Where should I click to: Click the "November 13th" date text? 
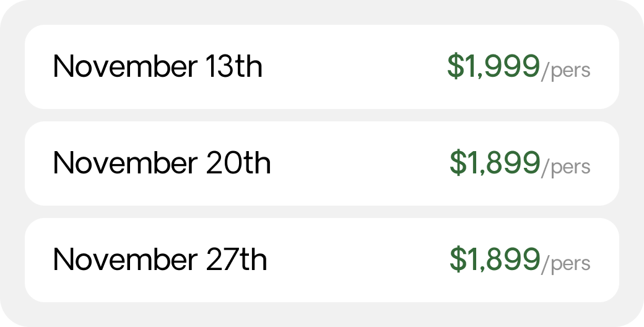158,66
